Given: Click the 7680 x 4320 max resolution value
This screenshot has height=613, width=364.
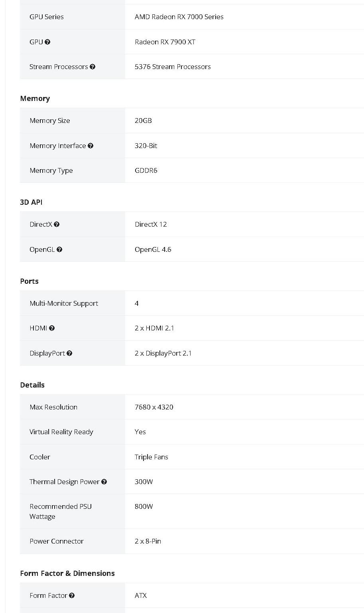Looking at the screenshot, I should point(154,407).
